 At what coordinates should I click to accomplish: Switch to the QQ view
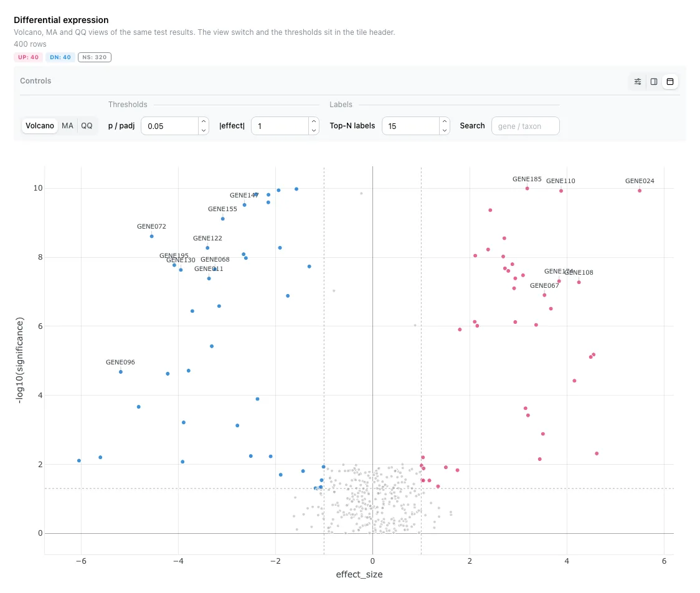[87, 125]
